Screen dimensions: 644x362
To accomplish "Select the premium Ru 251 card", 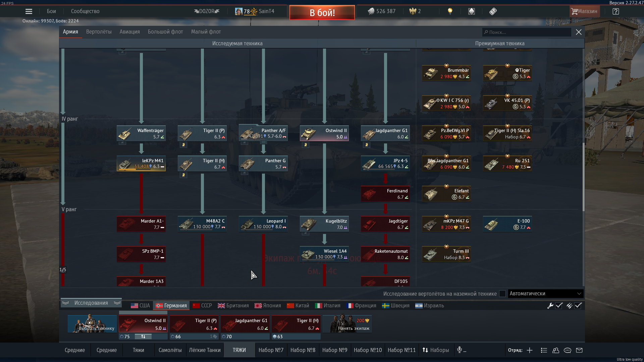I will 507,164.
